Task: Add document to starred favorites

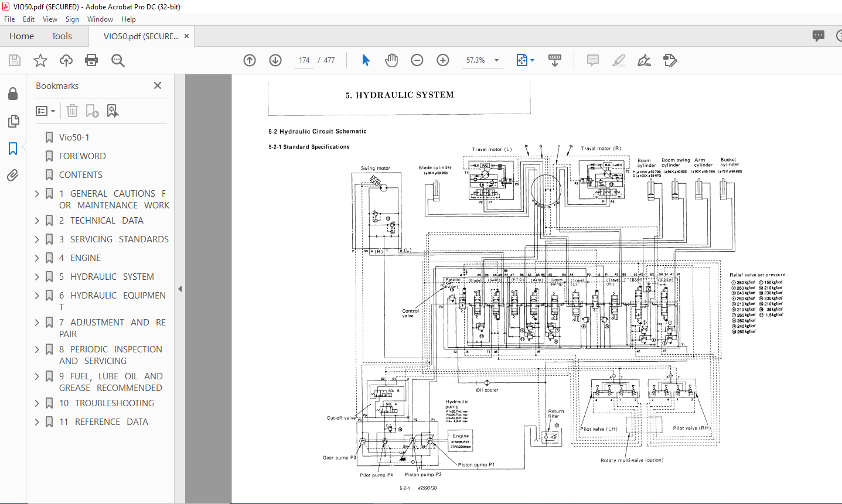Action: 40,60
